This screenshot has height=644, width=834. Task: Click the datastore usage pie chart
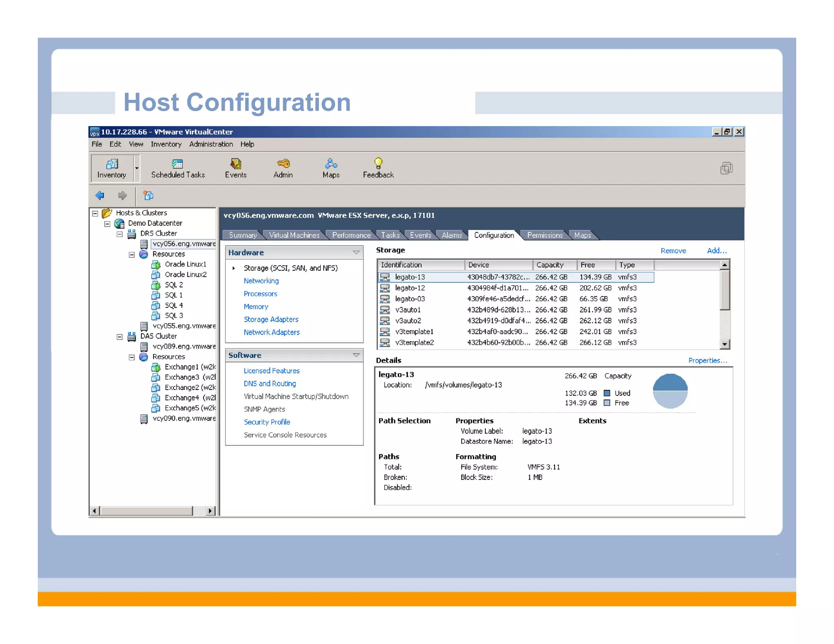pos(670,391)
